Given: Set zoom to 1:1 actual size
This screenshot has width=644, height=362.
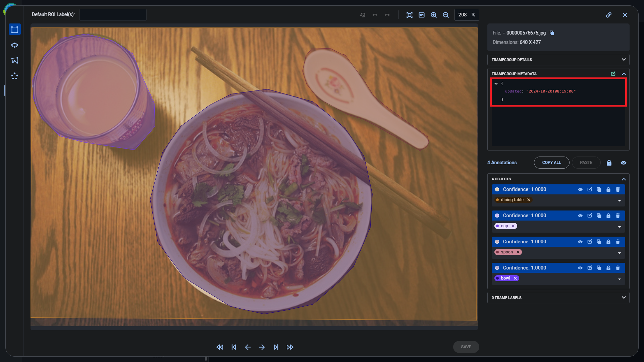Looking at the screenshot, I should [x=422, y=15].
